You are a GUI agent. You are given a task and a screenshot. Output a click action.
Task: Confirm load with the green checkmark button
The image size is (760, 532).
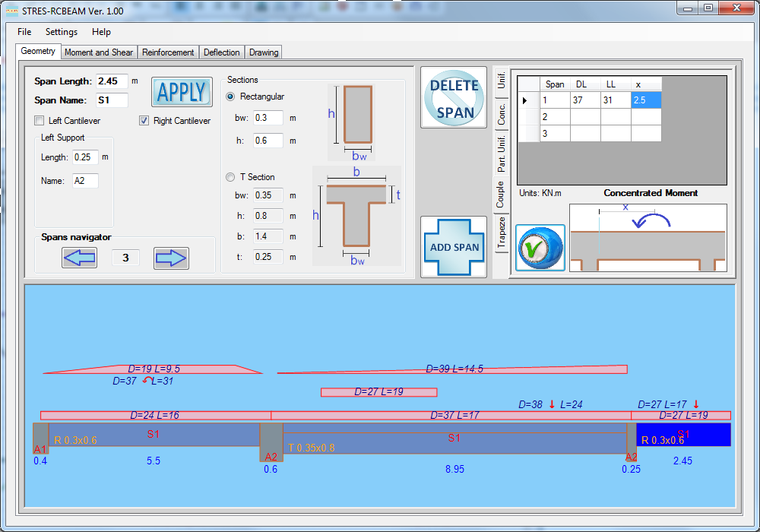[540, 248]
